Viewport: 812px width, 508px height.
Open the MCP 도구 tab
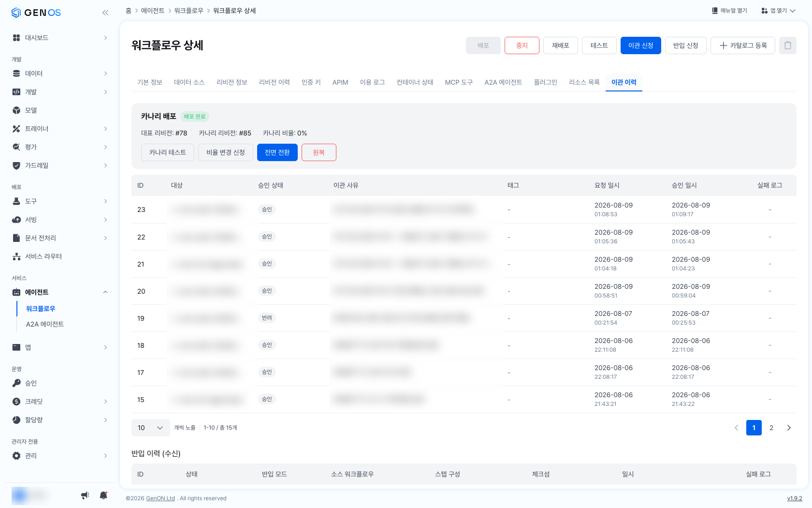tap(459, 82)
